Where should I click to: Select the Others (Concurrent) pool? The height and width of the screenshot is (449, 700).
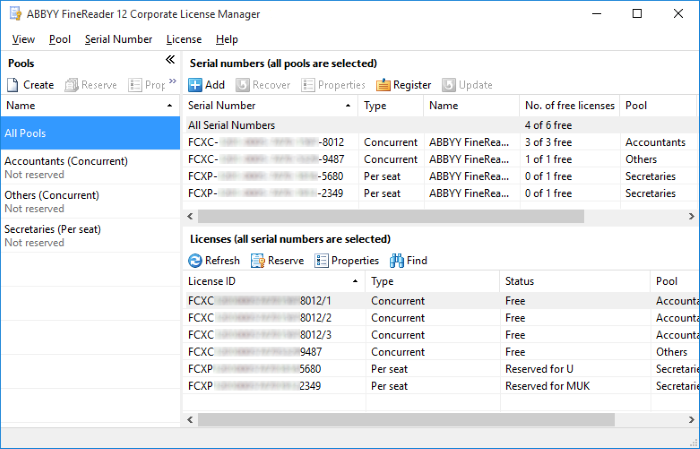(90, 201)
